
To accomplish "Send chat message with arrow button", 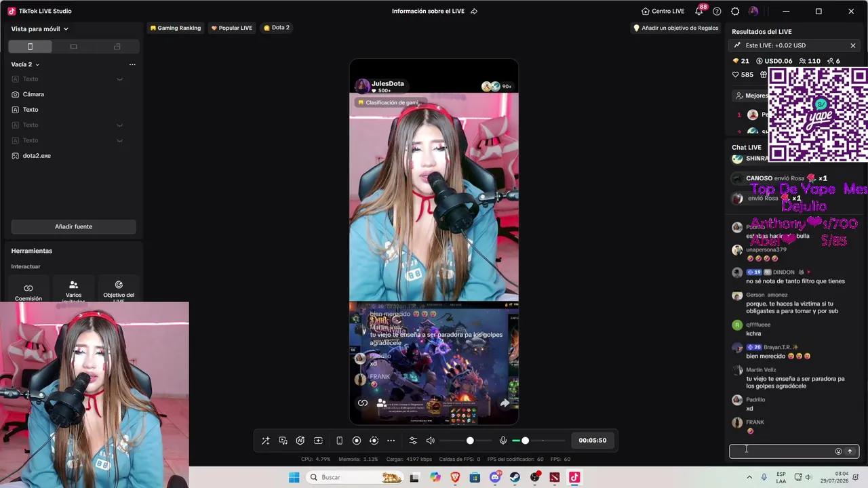I will tap(850, 451).
